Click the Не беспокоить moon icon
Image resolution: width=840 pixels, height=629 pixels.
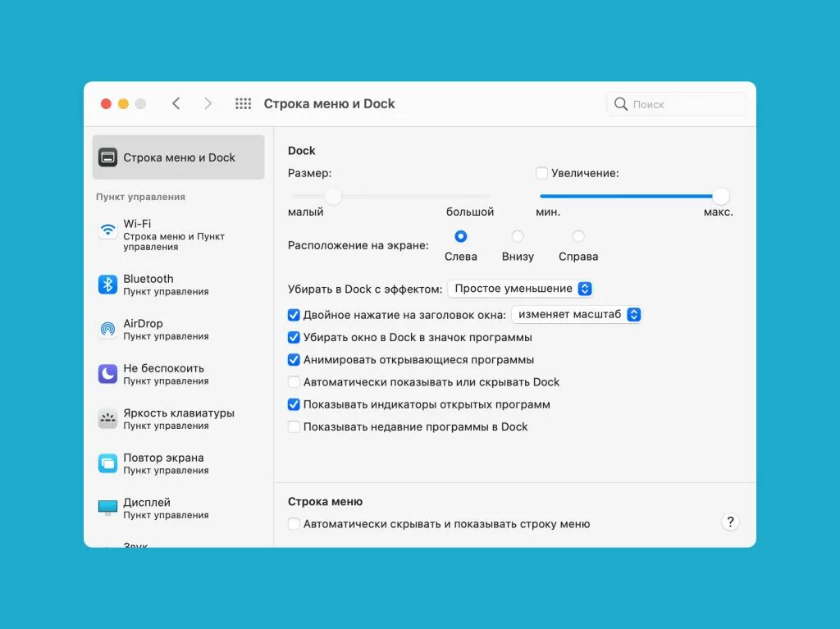pos(107,374)
